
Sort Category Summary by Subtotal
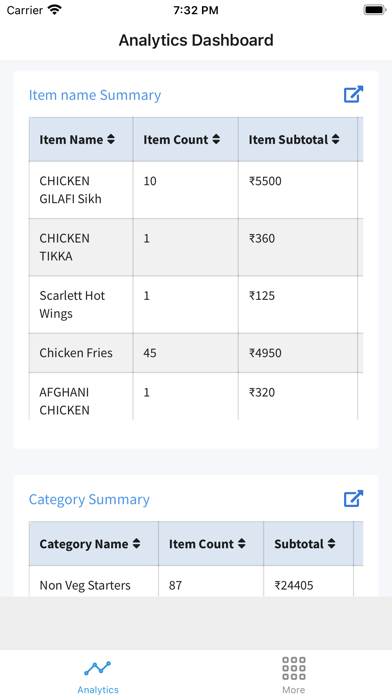[331, 544]
